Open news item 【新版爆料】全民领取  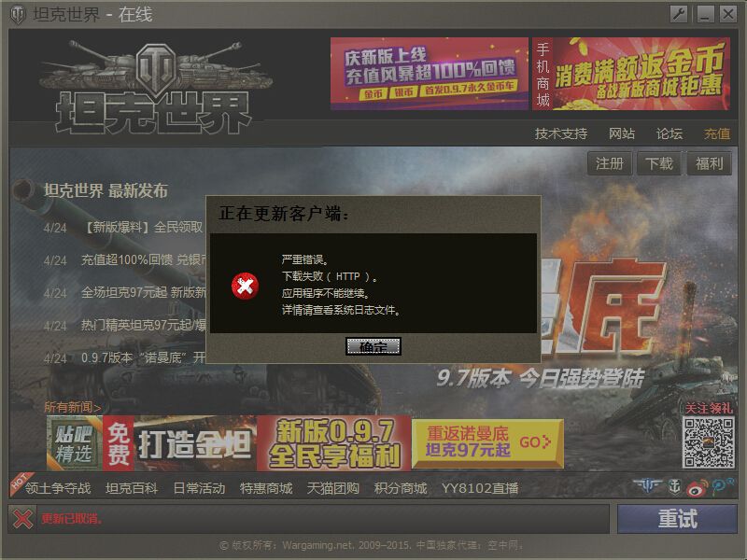click(x=143, y=227)
